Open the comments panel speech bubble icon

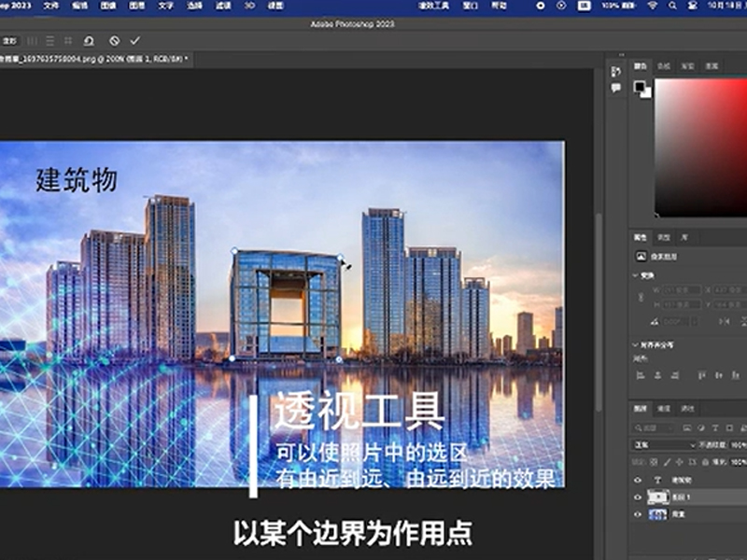(615, 88)
